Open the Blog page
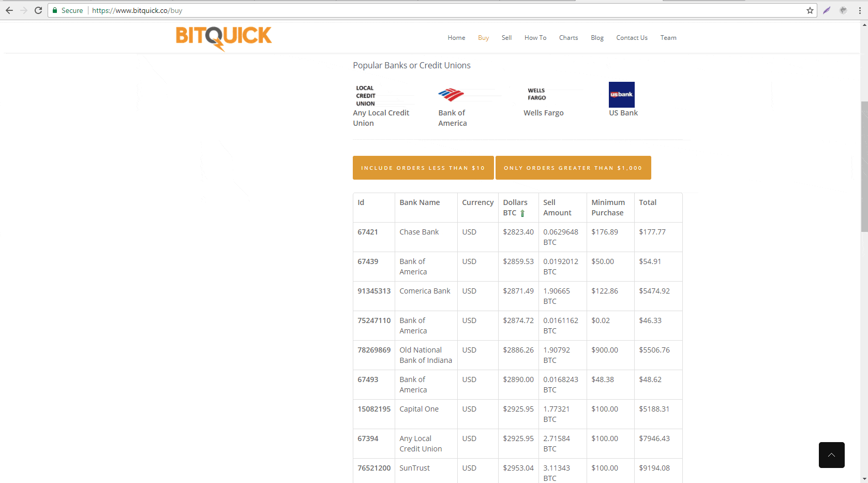The image size is (868, 483). tap(597, 38)
